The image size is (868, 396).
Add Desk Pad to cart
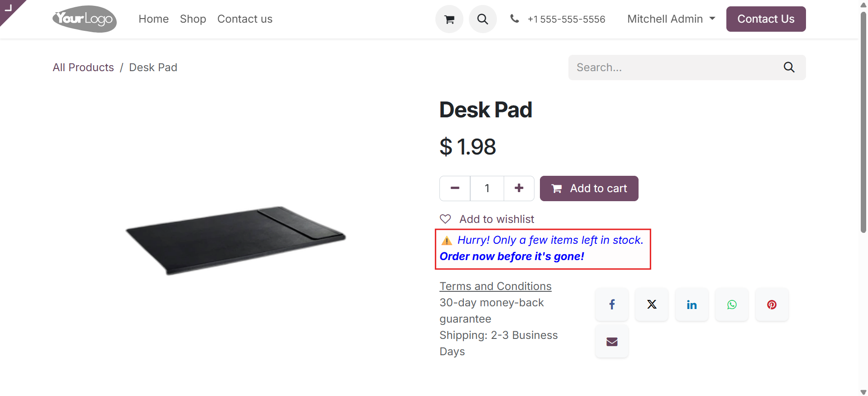click(x=589, y=188)
